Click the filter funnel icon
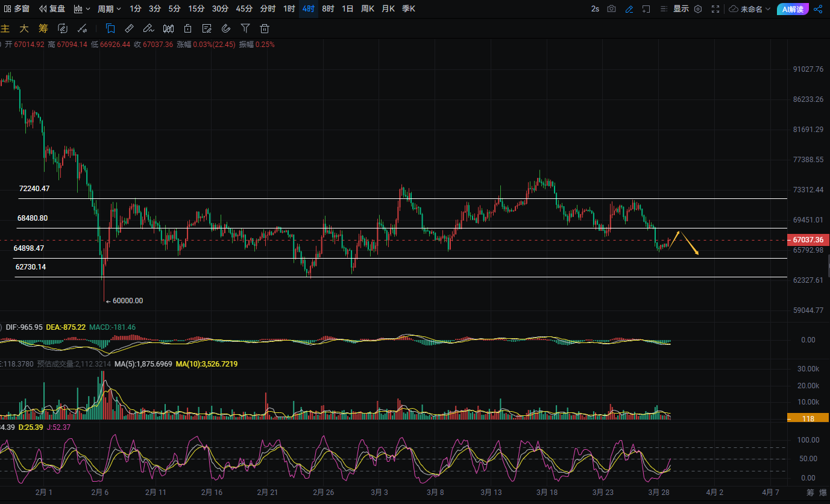 245,28
